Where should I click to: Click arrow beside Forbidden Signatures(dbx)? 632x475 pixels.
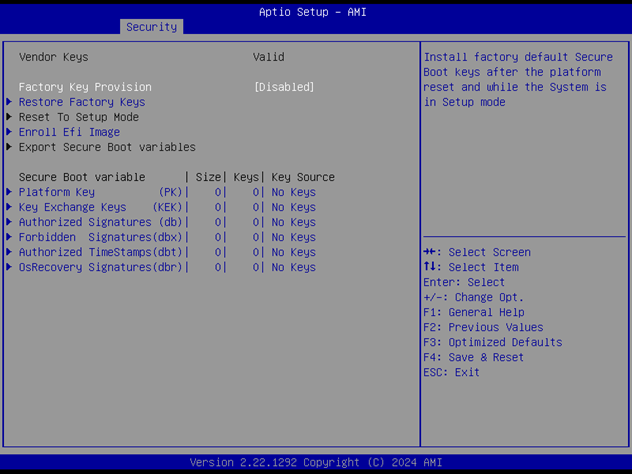coord(10,237)
